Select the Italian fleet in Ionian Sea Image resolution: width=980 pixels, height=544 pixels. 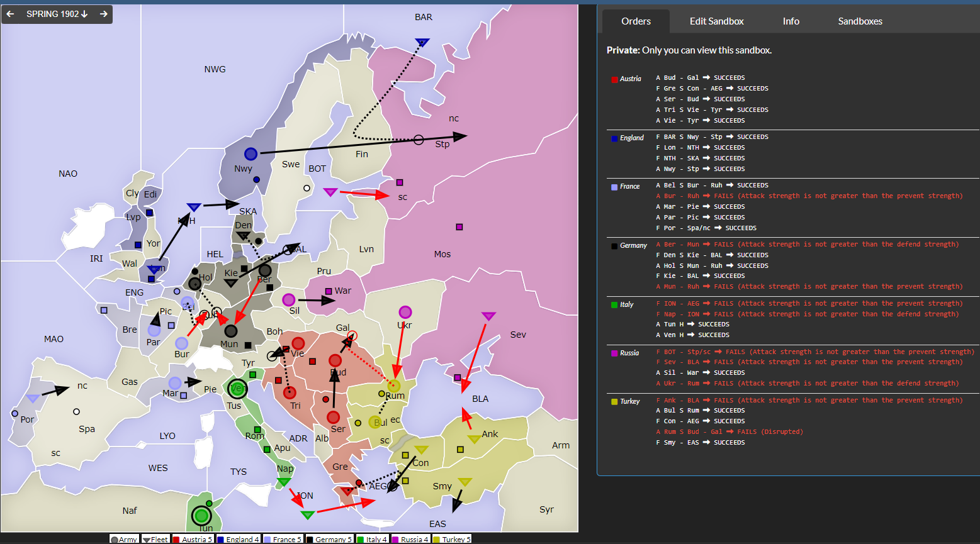pos(307,514)
